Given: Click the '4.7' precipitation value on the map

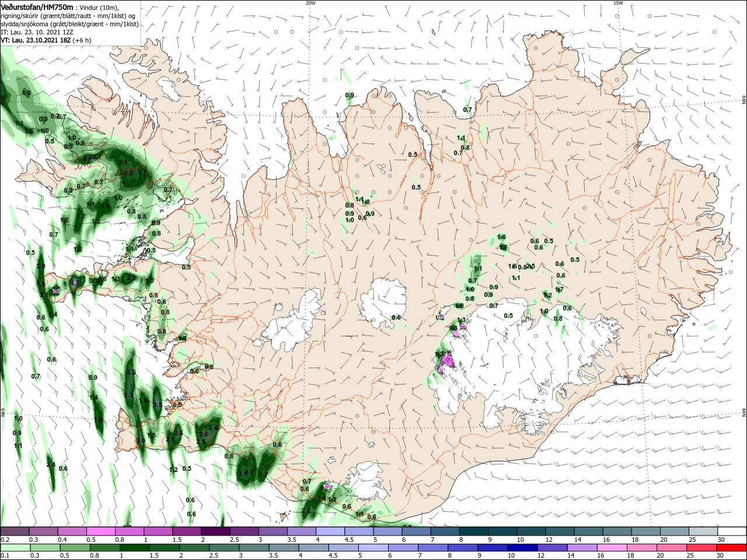Looking at the screenshot, I should pyautogui.click(x=74, y=283).
